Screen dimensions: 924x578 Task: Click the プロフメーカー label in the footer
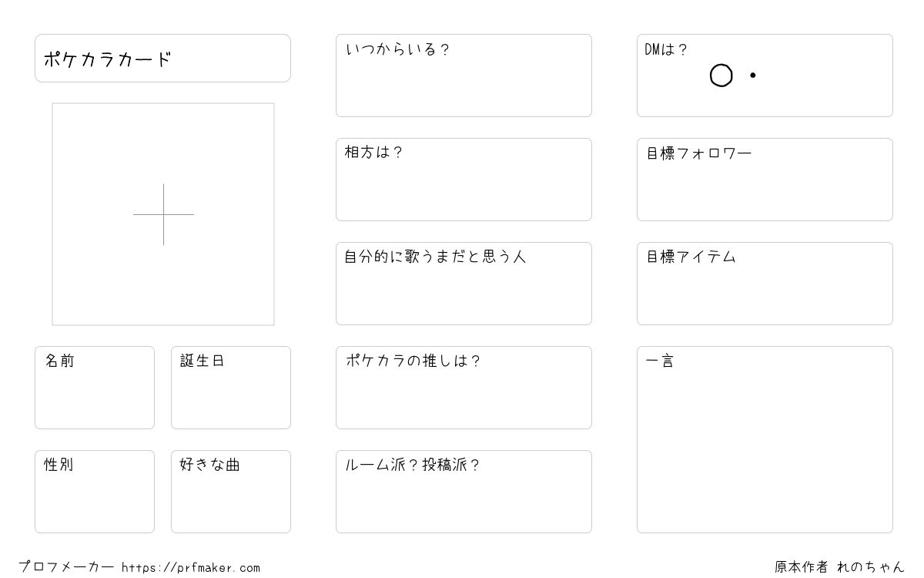tap(66, 567)
